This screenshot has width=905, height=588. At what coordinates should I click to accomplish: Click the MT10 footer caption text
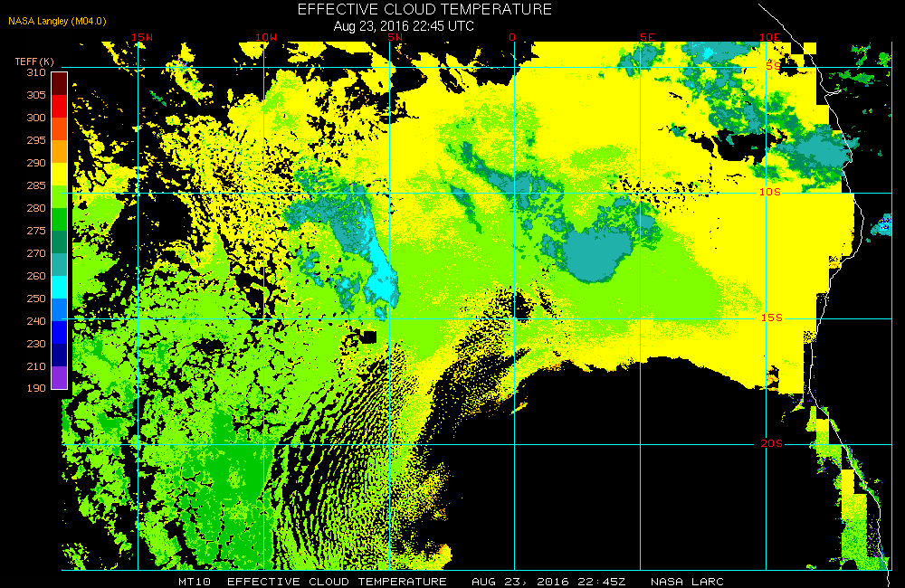pyautogui.click(x=195, y=582)
